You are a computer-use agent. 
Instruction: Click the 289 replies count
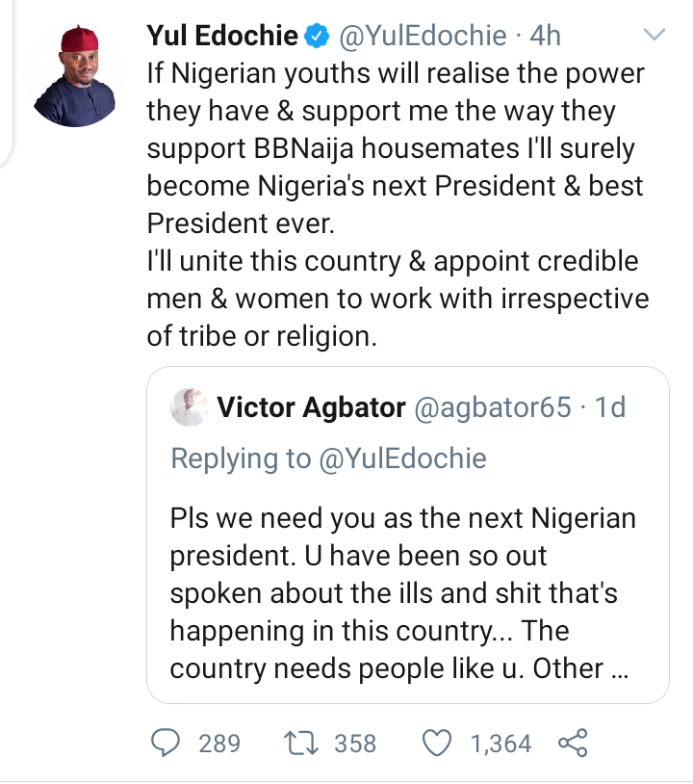[x=218, y=744]
